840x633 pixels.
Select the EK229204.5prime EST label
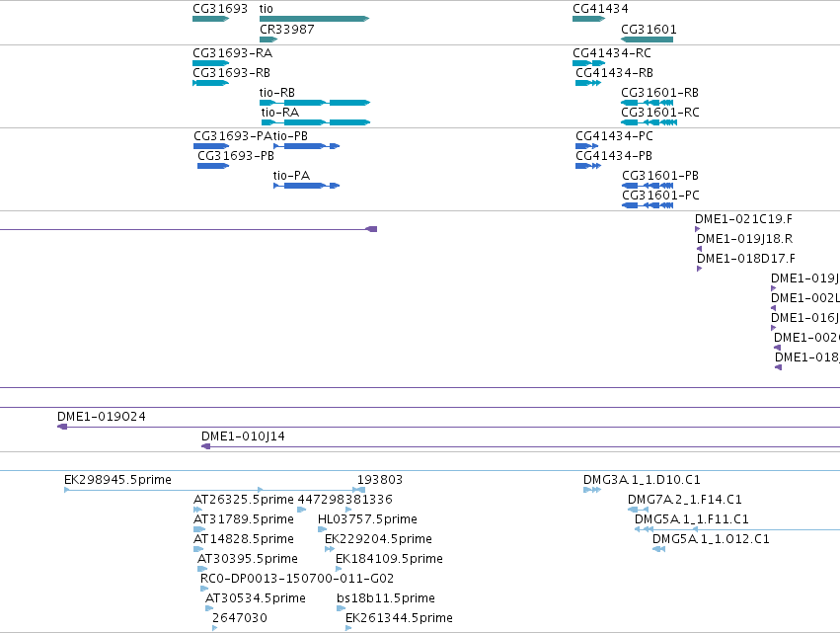coord(378,539)
